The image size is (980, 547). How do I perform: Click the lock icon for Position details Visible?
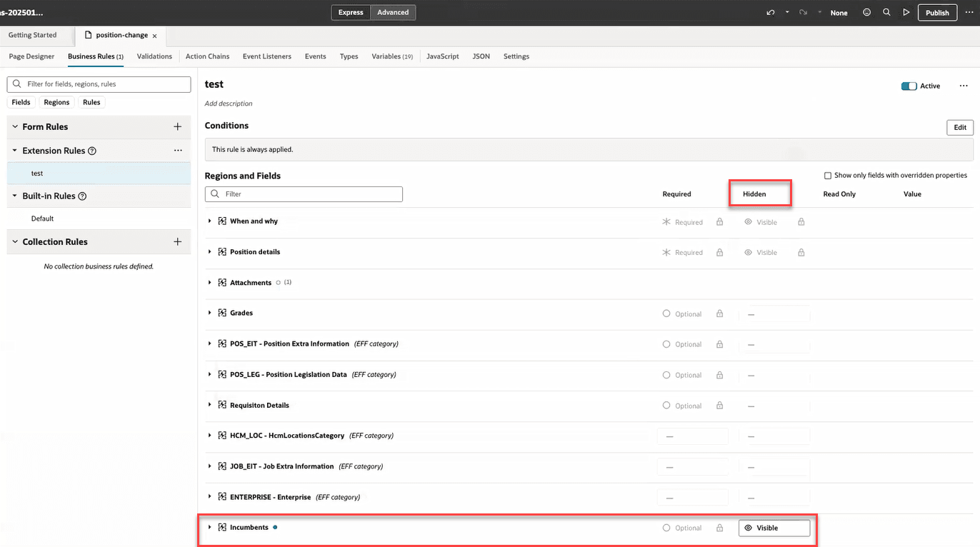point(801,252)
